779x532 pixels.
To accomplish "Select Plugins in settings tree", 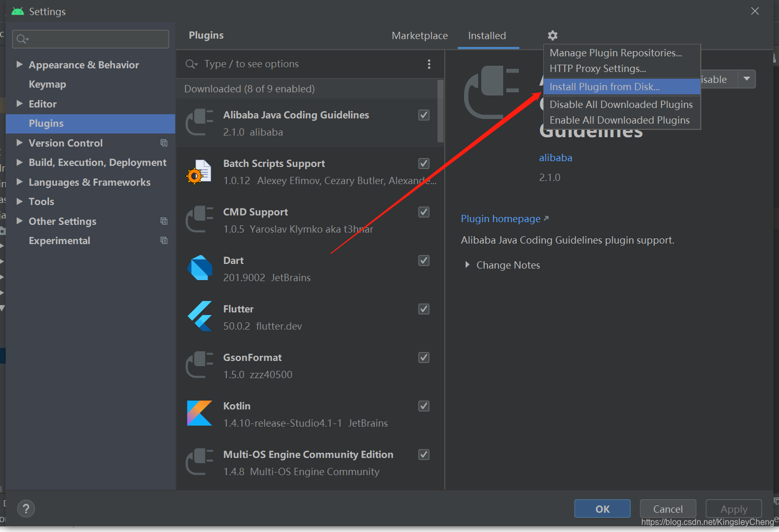I will click(x=90, y=124).
